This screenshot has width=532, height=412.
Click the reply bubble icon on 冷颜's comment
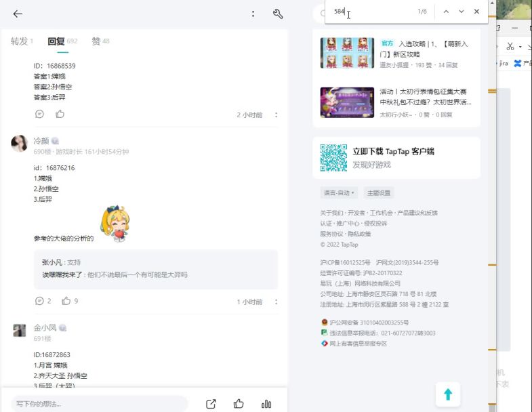(39, 301)
